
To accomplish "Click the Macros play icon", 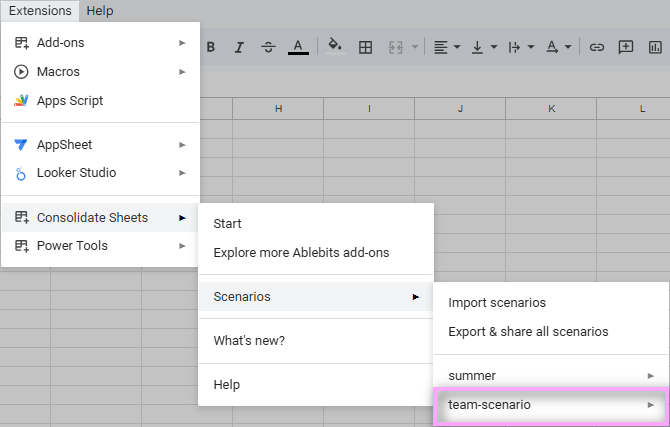I will [x=21, y=72].
